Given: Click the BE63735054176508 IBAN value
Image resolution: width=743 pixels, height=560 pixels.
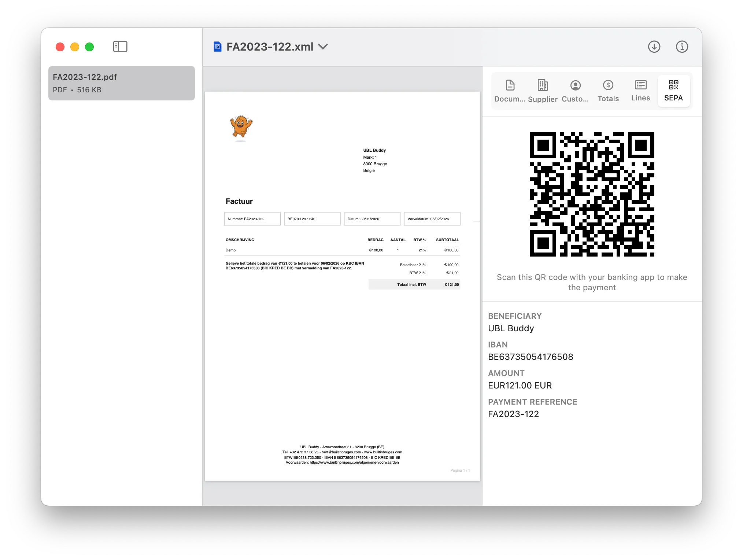Looking at the screenshot, I should [x=531, y=357].
